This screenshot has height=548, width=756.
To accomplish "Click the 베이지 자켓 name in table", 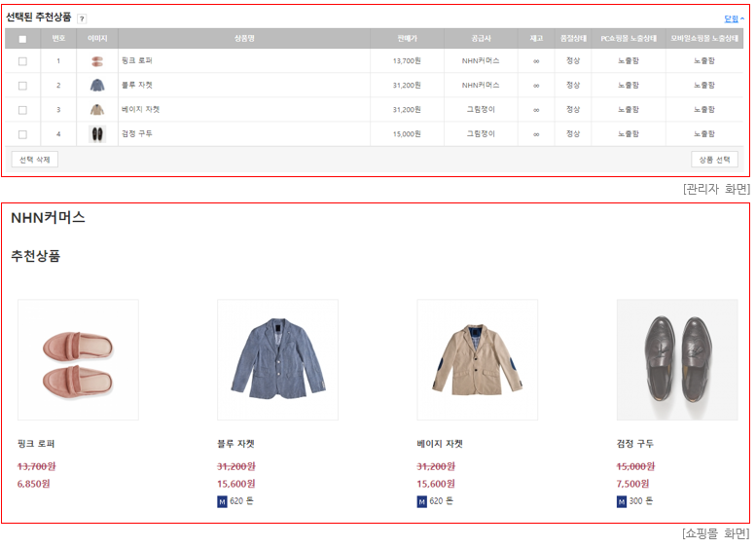I will (x=140, y=110).
